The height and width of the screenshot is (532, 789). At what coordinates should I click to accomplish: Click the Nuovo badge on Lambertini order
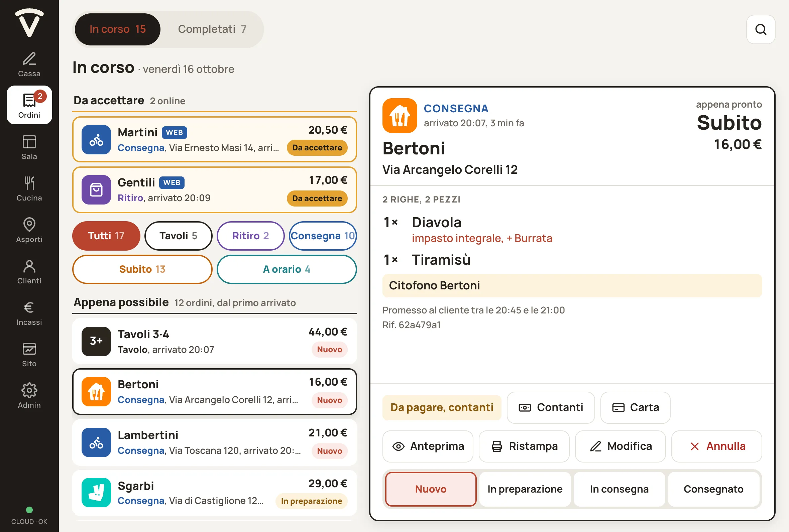(329, 451)
